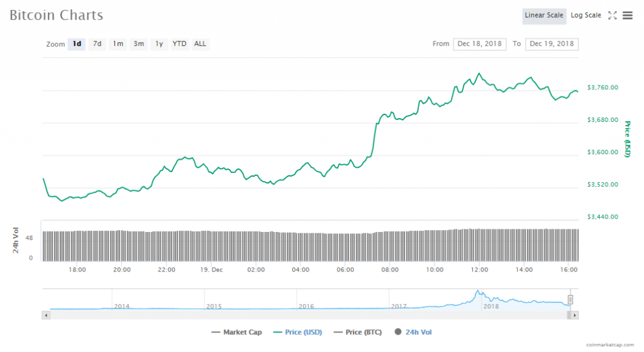Image resolution: width=644 pixels, height=352 pixels.
Task: Select the 1d zoom range
Action: point(77,44)
